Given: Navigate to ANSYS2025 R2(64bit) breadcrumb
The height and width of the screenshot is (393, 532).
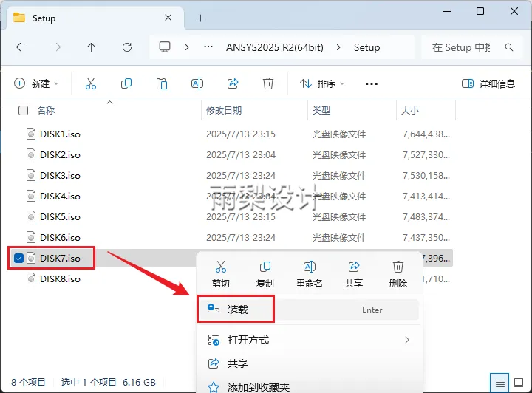Looking at the screenshot, I should coord(275,47).
